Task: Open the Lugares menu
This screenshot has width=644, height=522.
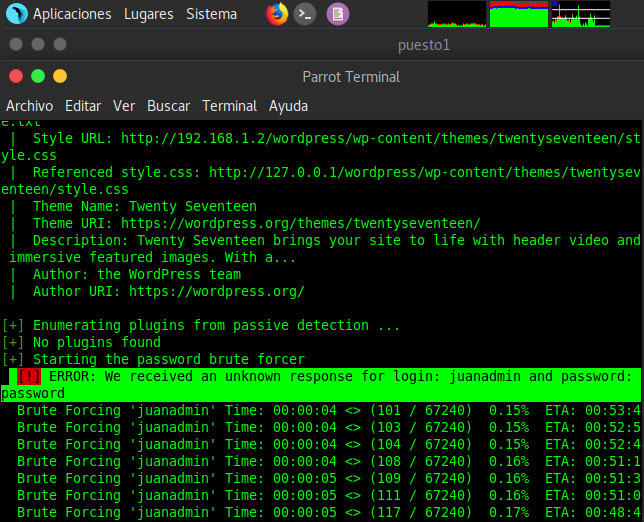Action: [149, 14]
